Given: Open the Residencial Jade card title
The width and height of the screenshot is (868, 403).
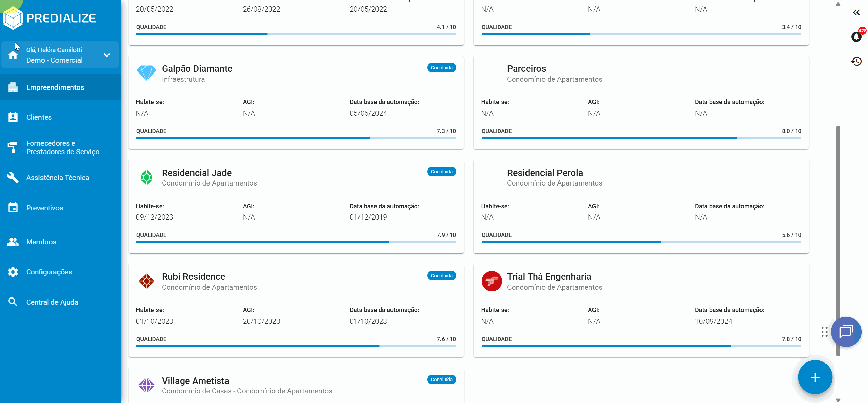Looking at the screenshot, I should (x=197, y=173).
